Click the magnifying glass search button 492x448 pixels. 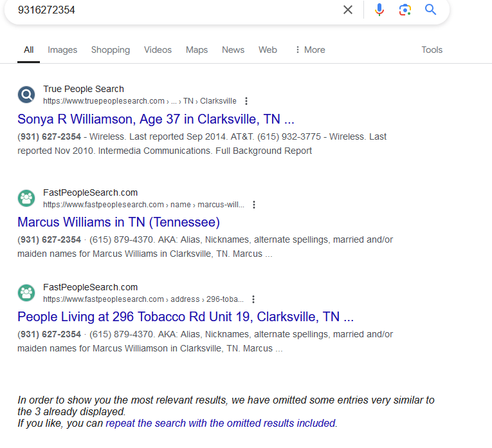tap(430, 10)
